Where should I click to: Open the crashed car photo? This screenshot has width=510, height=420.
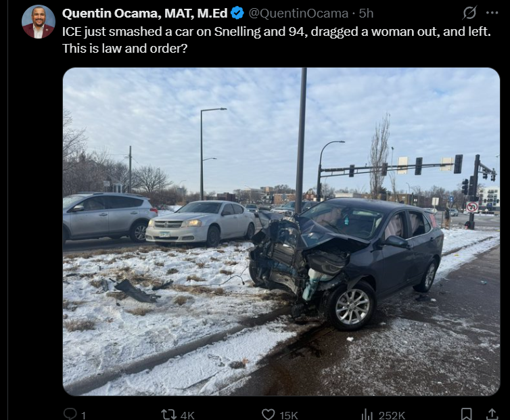click(281, 231)
